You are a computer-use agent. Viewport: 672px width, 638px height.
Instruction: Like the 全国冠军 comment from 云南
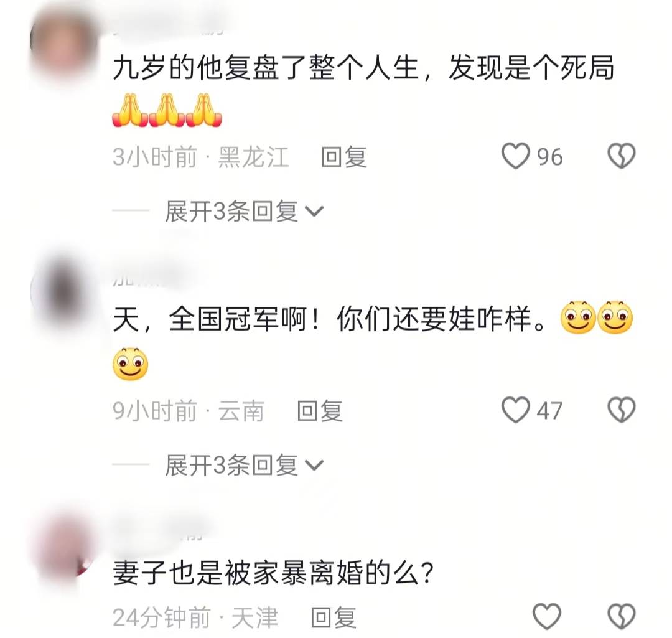coord(516,410)
